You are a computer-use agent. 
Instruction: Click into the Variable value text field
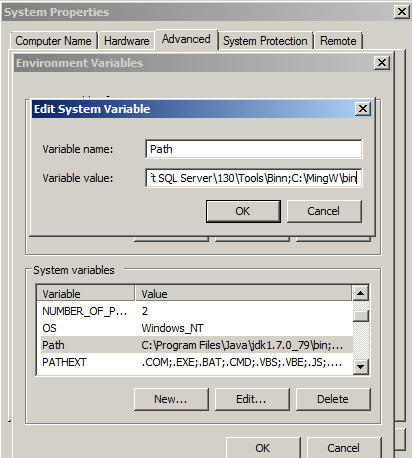(254, 178)
